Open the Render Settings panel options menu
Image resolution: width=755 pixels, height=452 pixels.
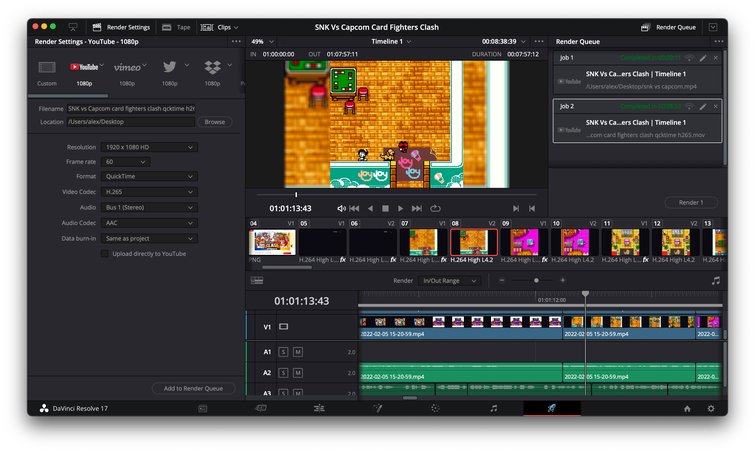click(x=236, y=42)
